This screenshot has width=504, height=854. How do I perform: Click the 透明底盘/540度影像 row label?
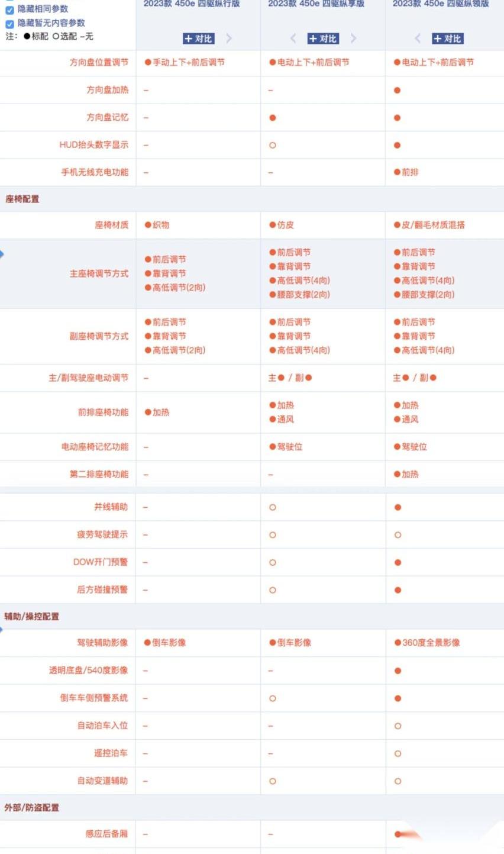coord(89,671)
